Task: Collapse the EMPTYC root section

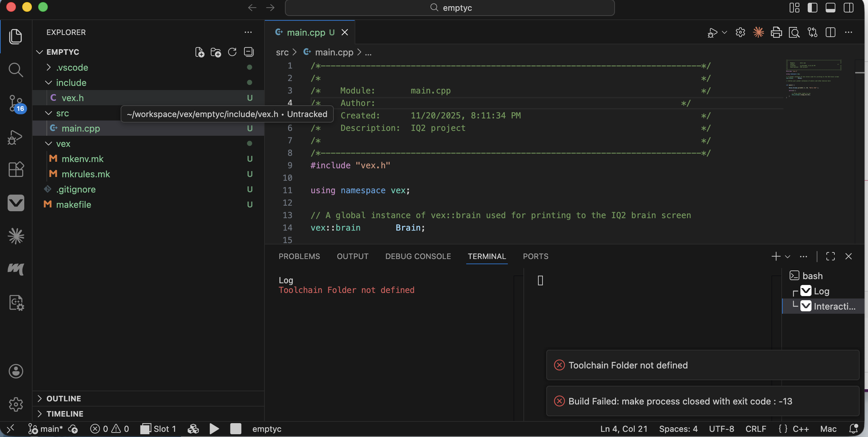Action: click(x=62, y=52)
